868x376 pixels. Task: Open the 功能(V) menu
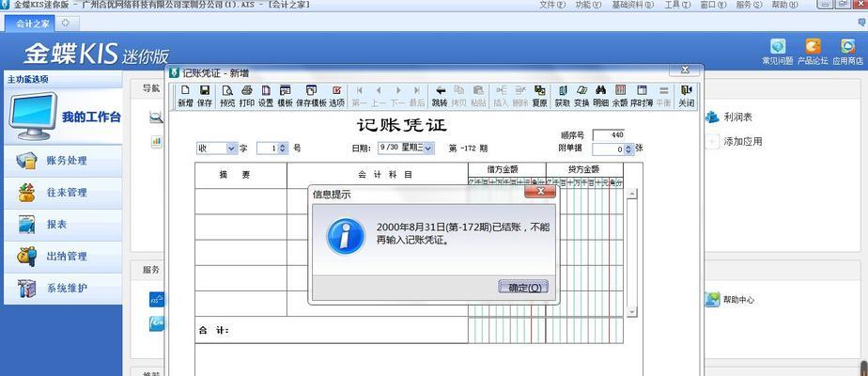pos(588,5)
